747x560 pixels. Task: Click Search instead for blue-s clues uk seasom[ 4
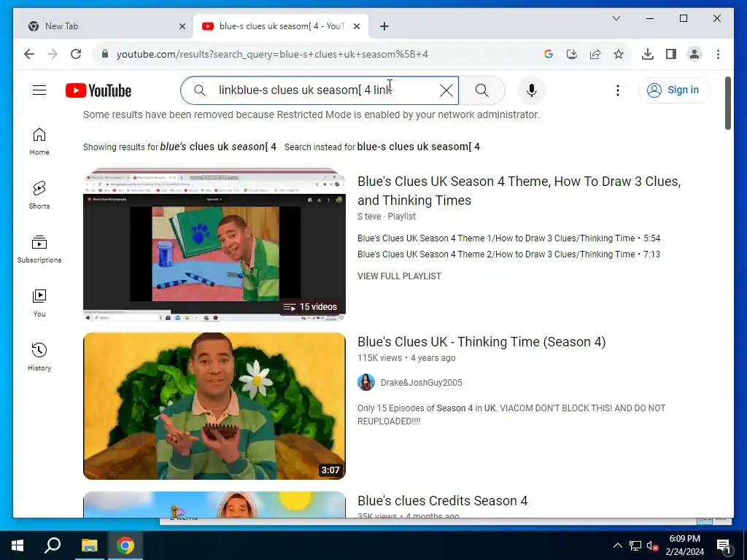pos(418,147)
